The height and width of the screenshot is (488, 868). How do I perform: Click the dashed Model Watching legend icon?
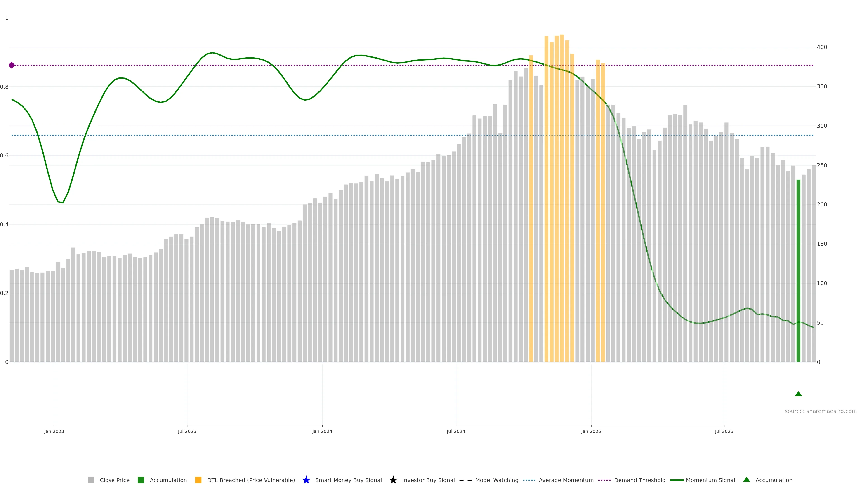tap(465, 480)
